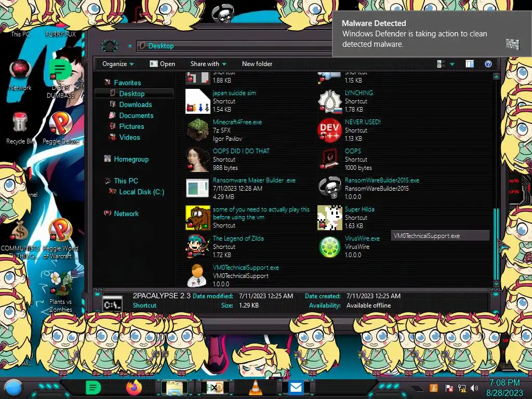
Task: Go to Videos in navigation pane
Action: coord(129,137)
